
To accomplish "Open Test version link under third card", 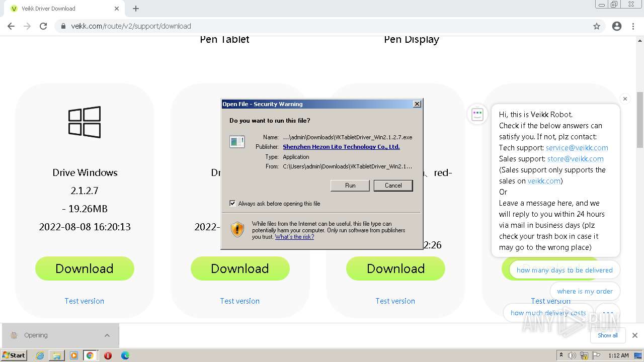I will [x=395, y=301].
